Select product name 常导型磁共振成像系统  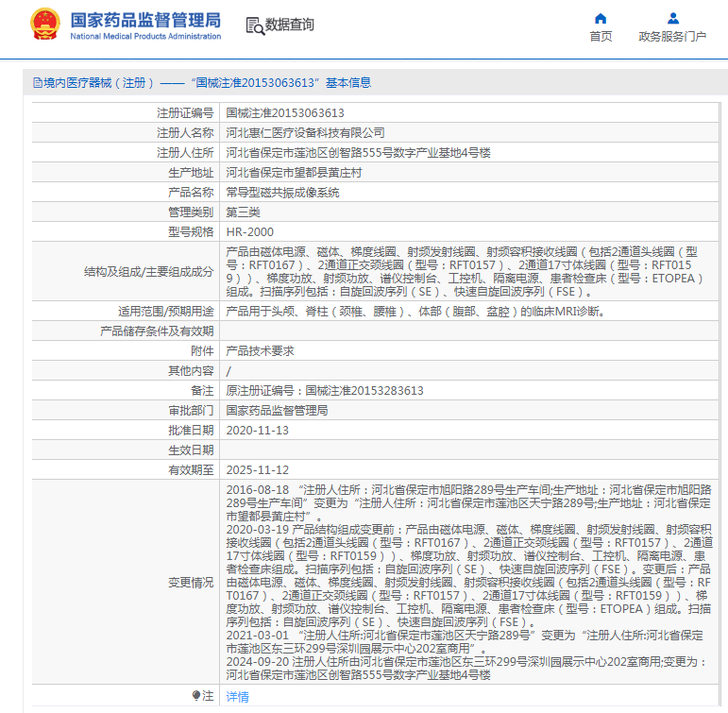coord(282,193)
